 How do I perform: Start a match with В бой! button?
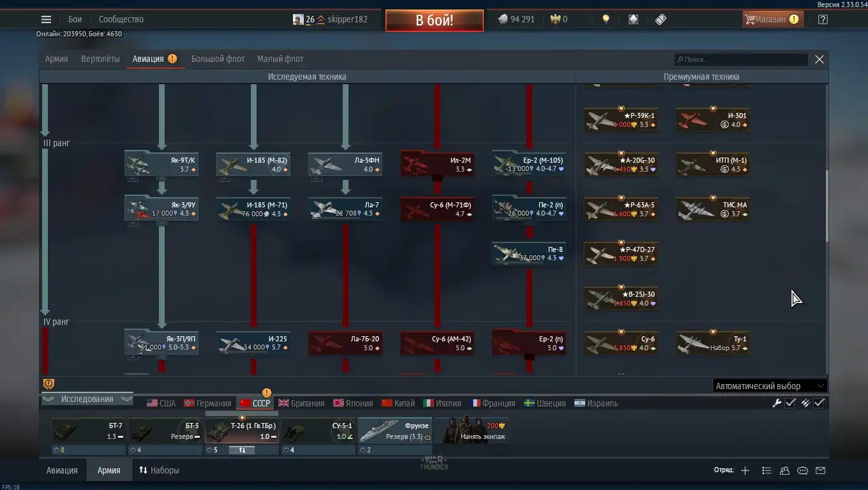(434, 20)
